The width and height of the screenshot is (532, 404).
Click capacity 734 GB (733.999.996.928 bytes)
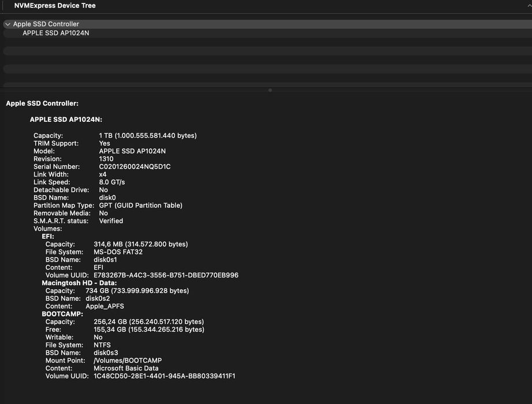(137, 291)
